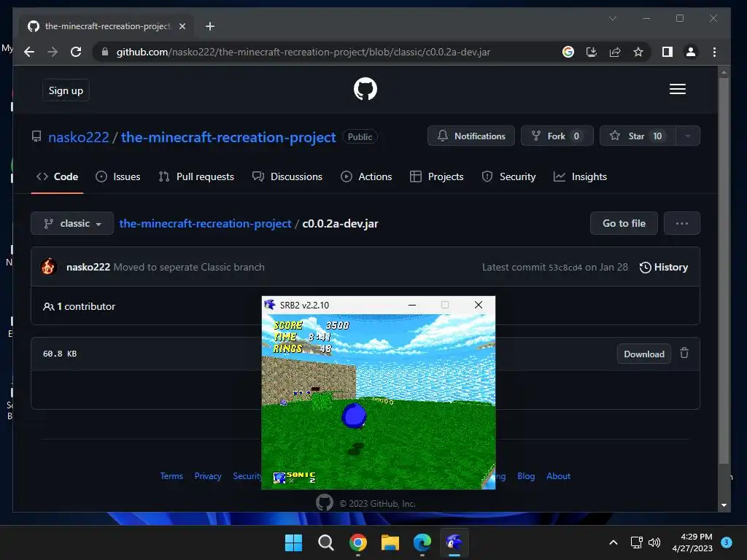Open Microsoft Edge from the taskbar
This screenshot has height=560, width=747.
point(422,542)
